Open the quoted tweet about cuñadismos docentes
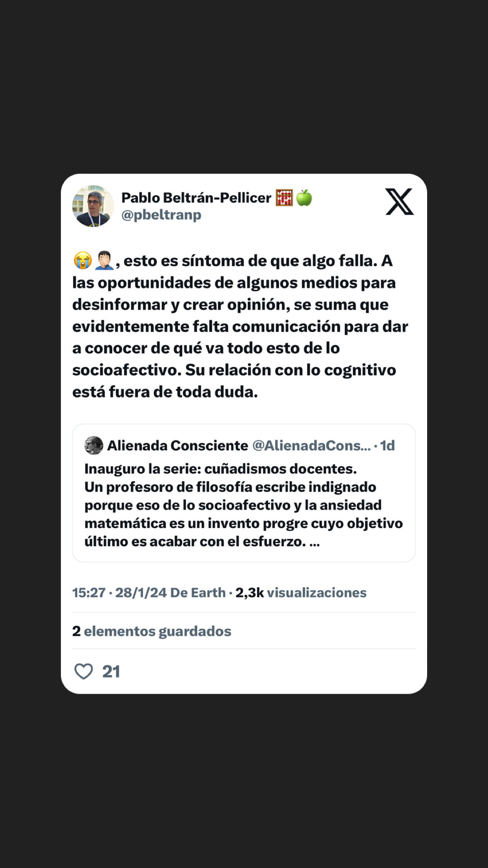 [244, 493]
